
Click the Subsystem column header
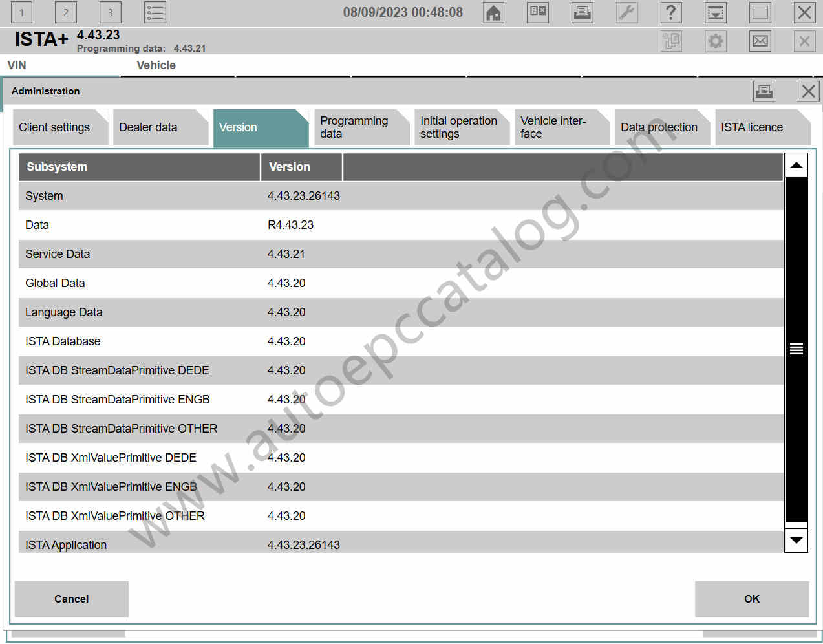(139, 167)
